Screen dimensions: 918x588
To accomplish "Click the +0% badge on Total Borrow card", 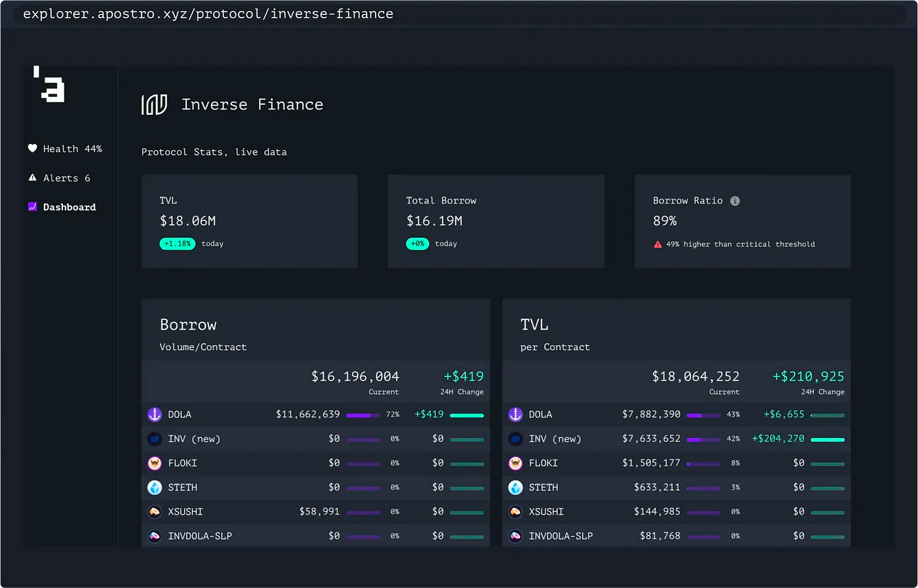I will click(x=418, y=243).
